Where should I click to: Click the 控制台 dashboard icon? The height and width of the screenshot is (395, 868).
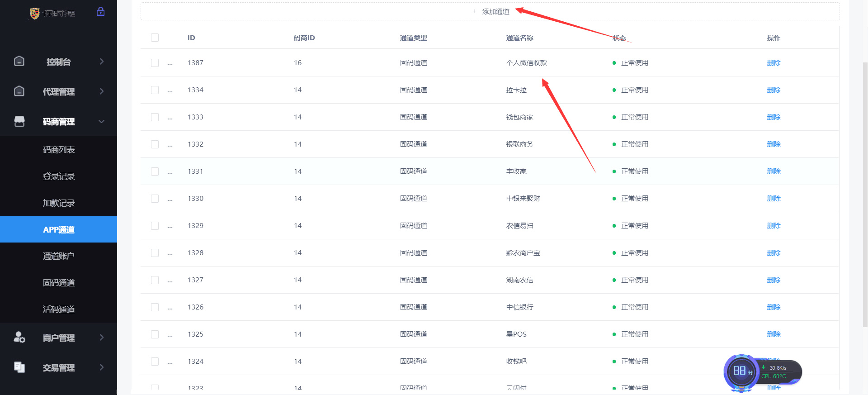(x=19, y=61)
